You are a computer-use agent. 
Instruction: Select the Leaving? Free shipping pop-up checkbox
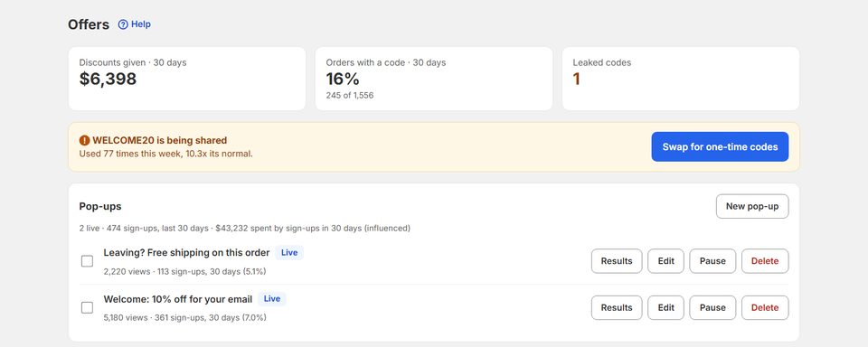(87, 261)
